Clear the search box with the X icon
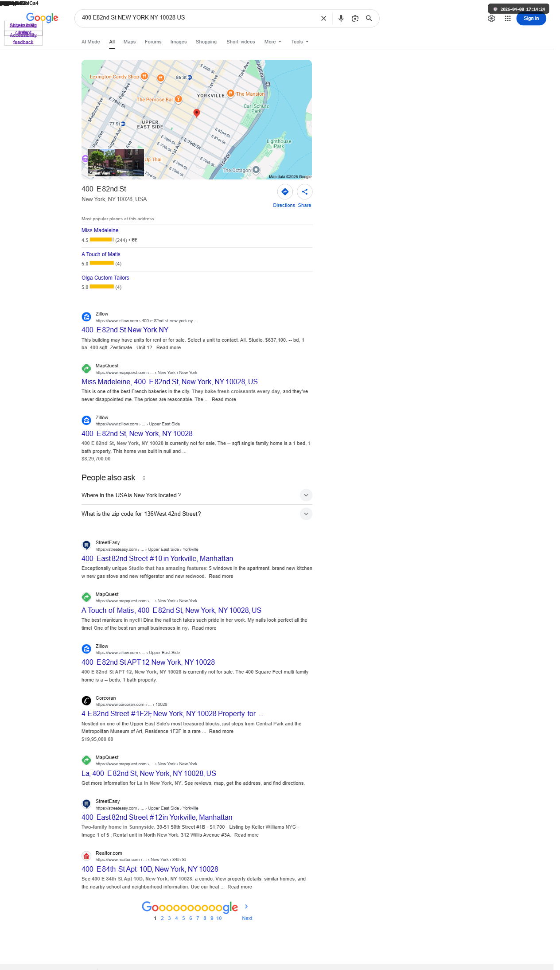560x970 pixels. tap(323, 19)
